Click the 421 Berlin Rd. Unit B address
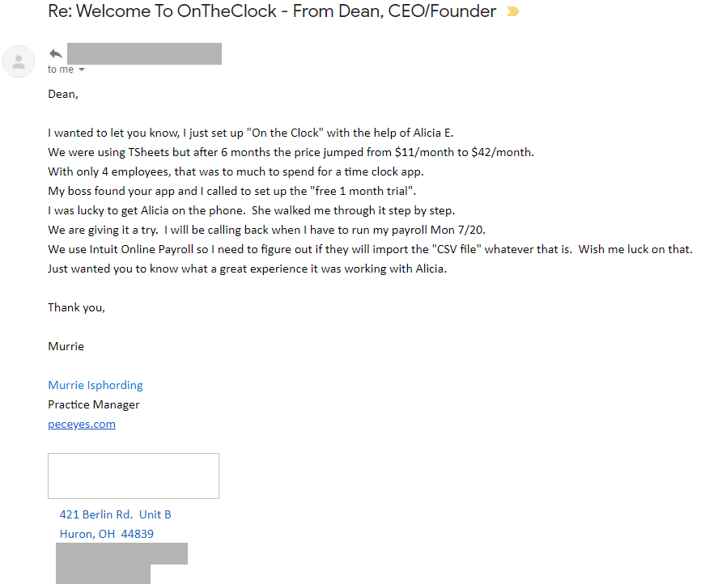Viewport: 705px width, 588px height. 115,514
